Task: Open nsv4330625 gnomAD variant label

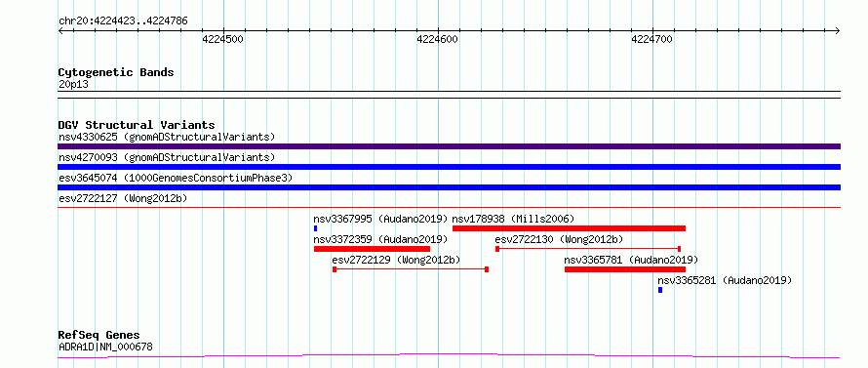Action: pos(167,137)
